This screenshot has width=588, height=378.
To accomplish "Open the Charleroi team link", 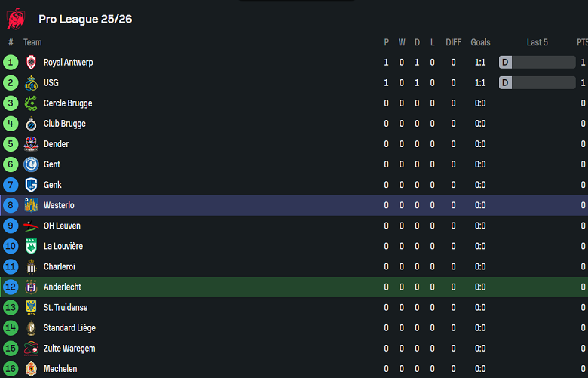I will point(59,266).
